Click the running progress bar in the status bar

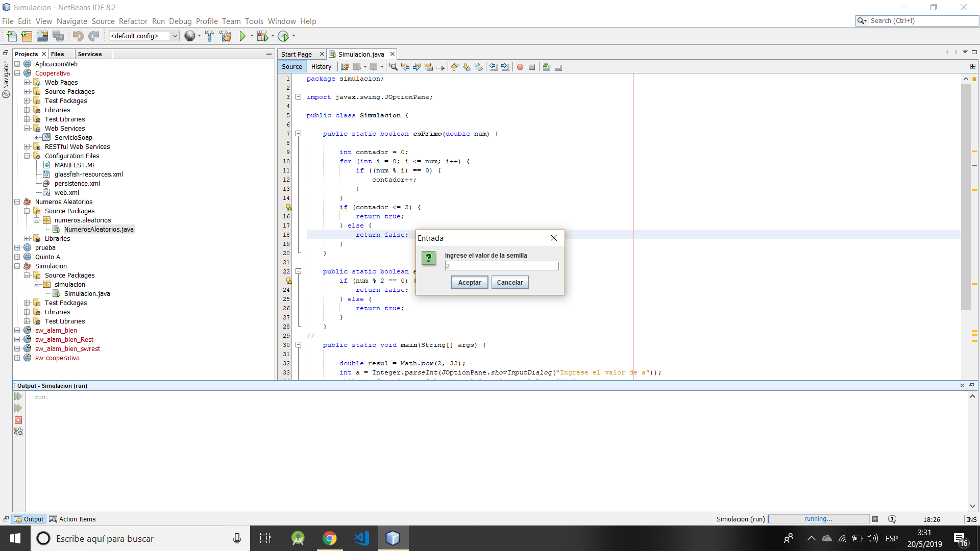818,519
